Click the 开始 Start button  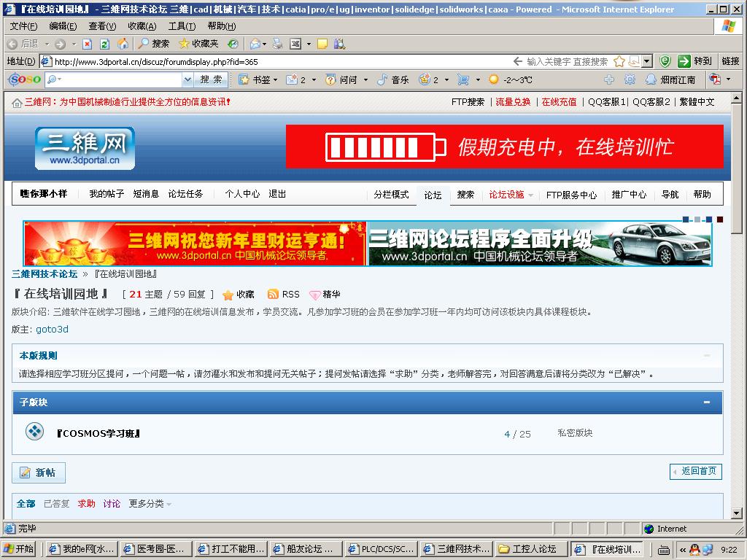(20, 549)
